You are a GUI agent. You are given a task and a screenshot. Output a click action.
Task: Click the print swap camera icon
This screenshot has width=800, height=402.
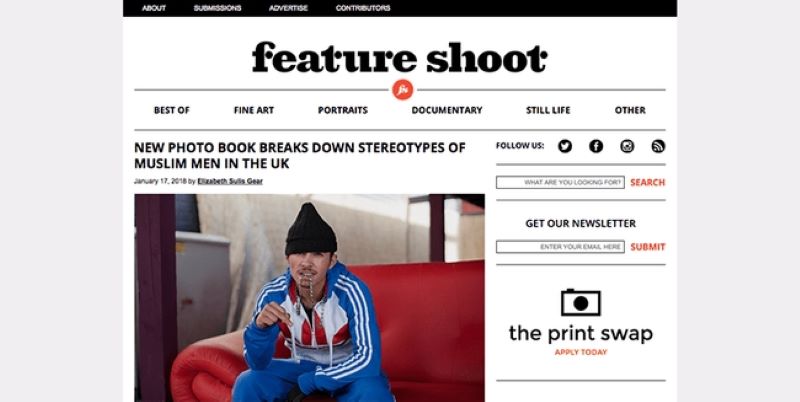point(581,303)
